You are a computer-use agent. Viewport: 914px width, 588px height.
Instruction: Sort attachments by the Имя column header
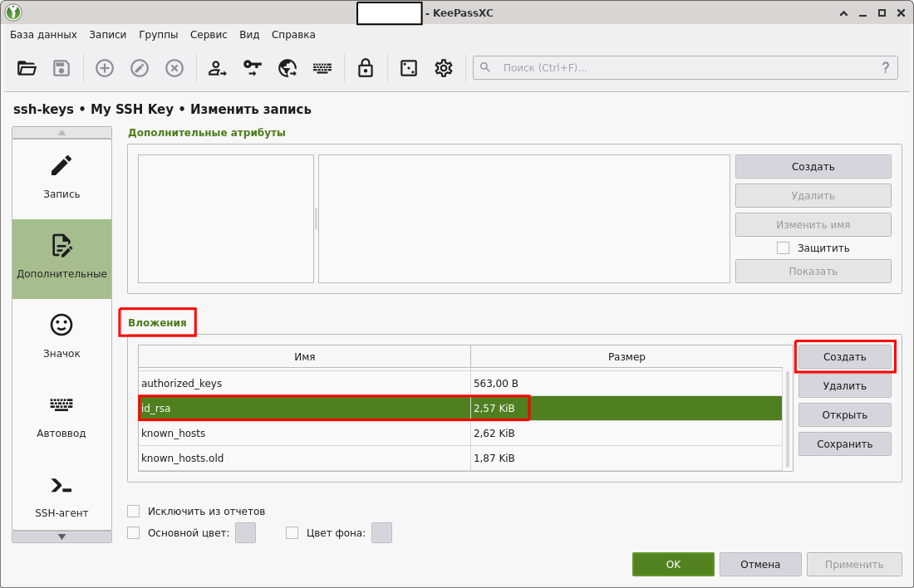point(304,356)
